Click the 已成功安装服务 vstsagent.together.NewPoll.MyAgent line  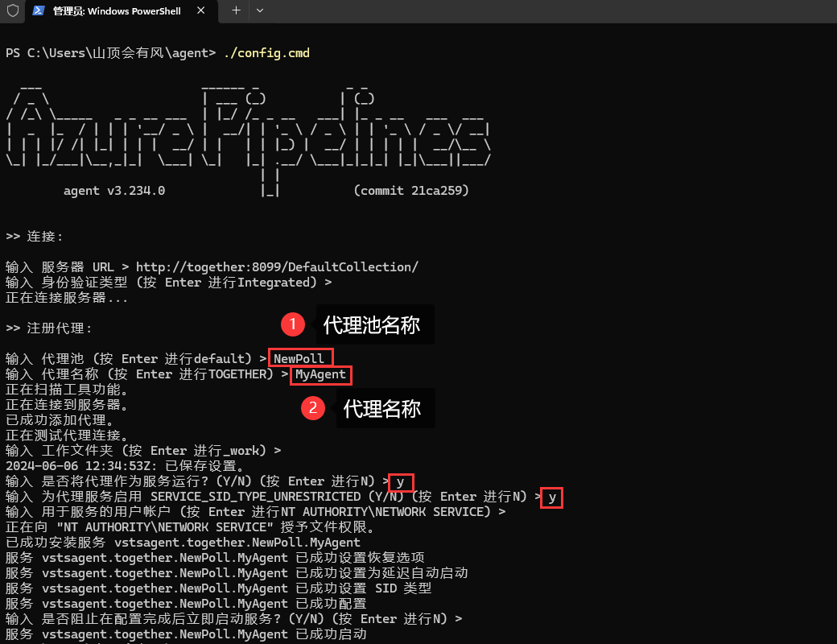click(183, 543)
